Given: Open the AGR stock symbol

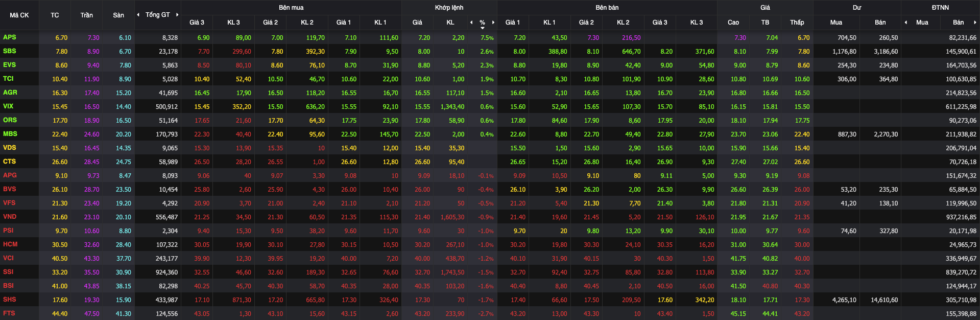Looking at the screenshot, I should tap(10, 93).
